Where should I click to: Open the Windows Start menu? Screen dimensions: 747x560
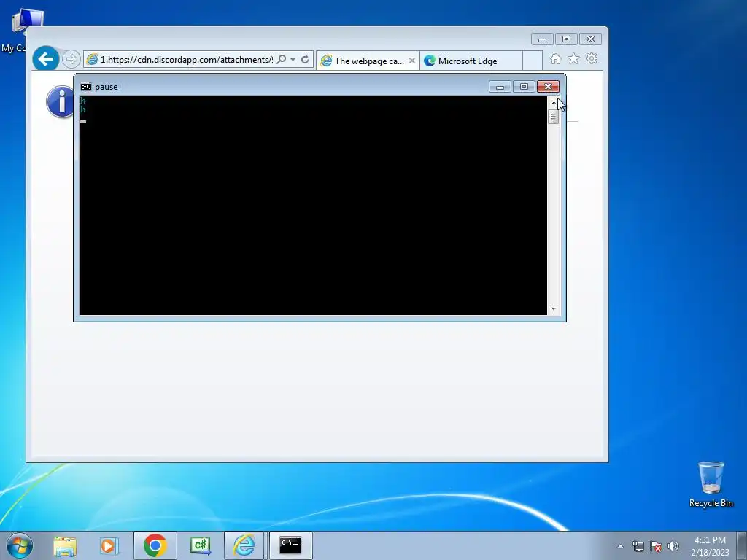19,545
